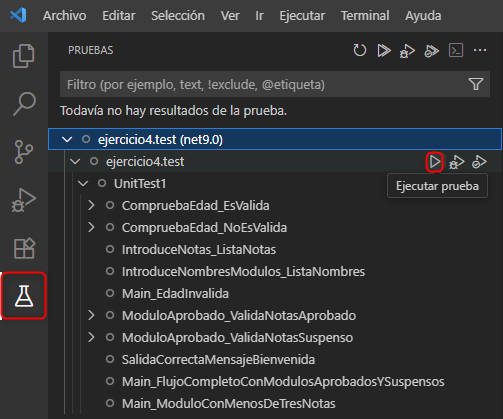Expand CompruebaEdad_NoEsValida test
Viewport: 503px width, 419px height.
pyautogui.click(x=91, y=227)
